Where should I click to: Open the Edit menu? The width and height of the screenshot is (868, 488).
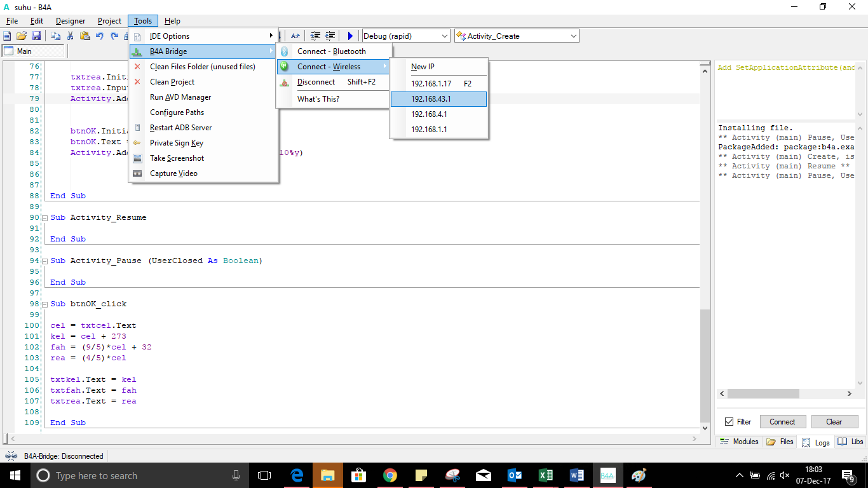(37, 21)
